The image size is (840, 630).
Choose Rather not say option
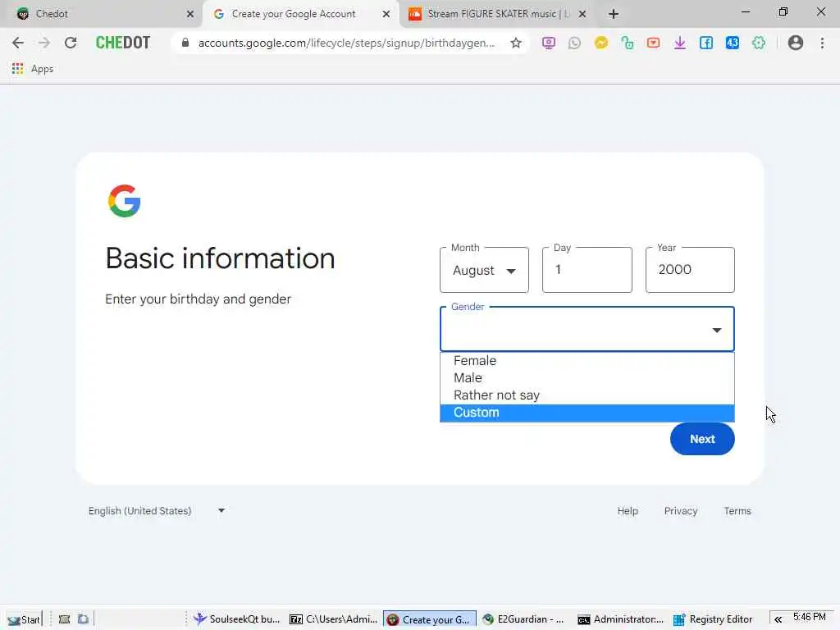587,395
